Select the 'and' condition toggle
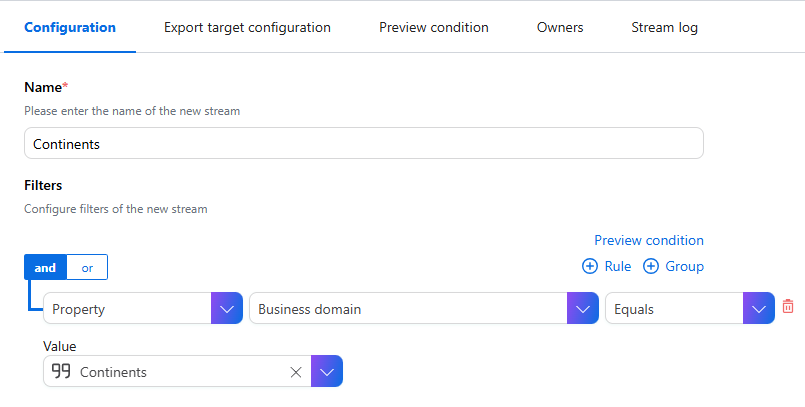 (45, 267)
